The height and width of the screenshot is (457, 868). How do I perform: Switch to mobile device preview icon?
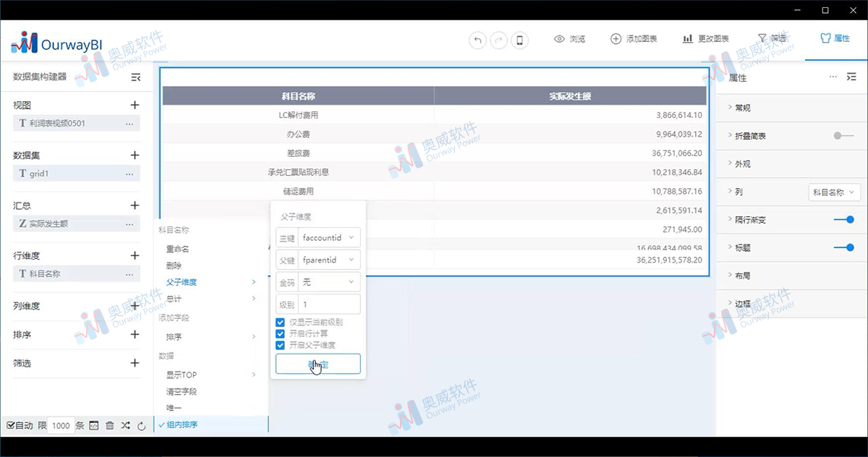point(519,40)
